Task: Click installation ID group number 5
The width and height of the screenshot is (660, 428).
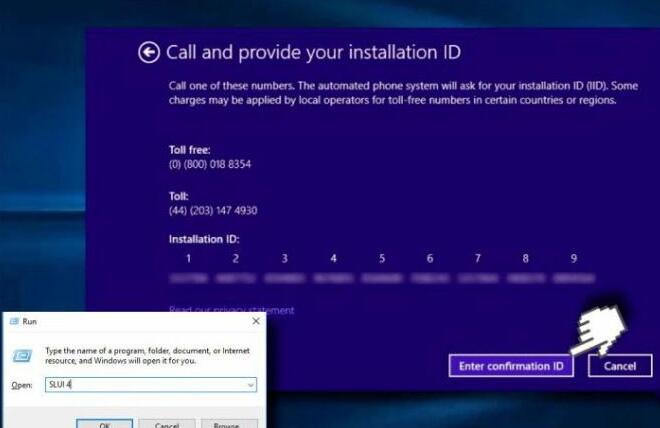Action: pos(382,258)
